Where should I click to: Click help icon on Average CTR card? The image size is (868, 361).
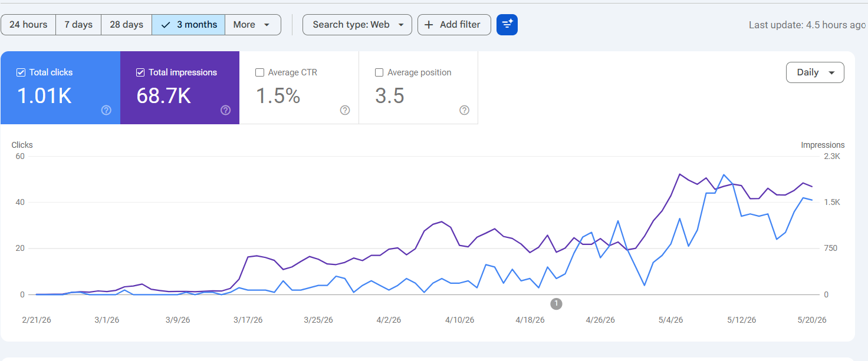pyautogui.click(x=345, y=110)
